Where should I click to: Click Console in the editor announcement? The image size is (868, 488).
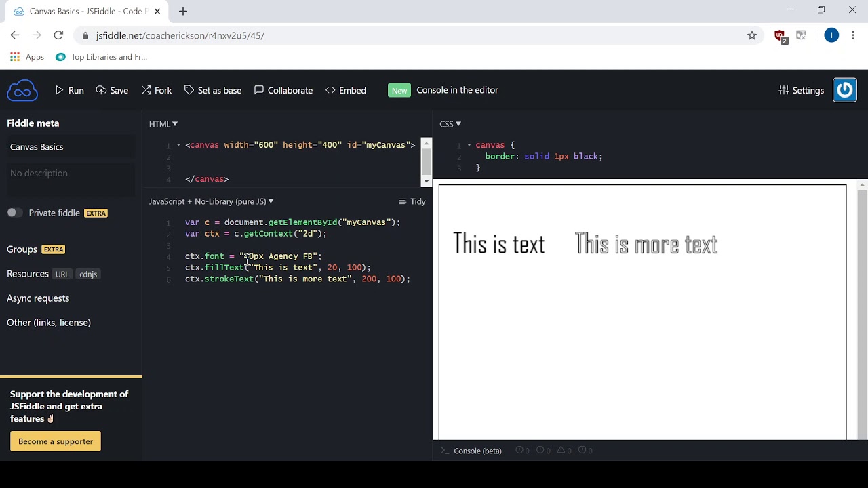pyautogui.click(x=457, y=90)
